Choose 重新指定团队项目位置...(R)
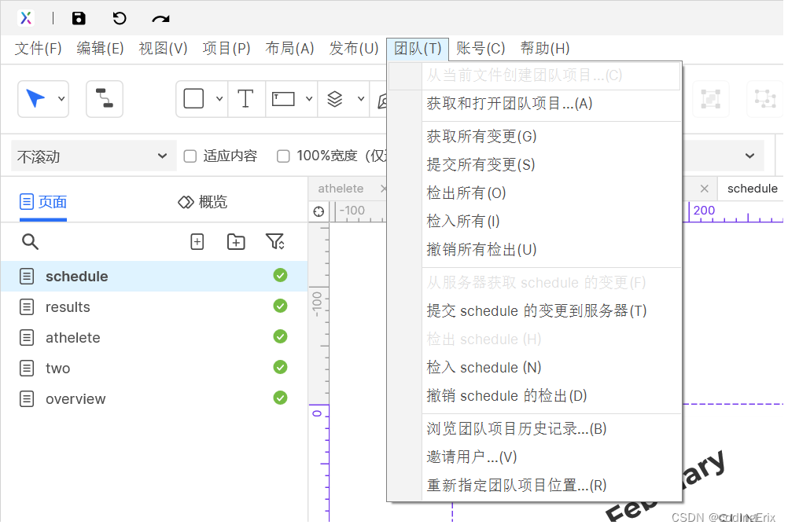Viewport: 788px width, 532px height. click(x=535, y=486)
